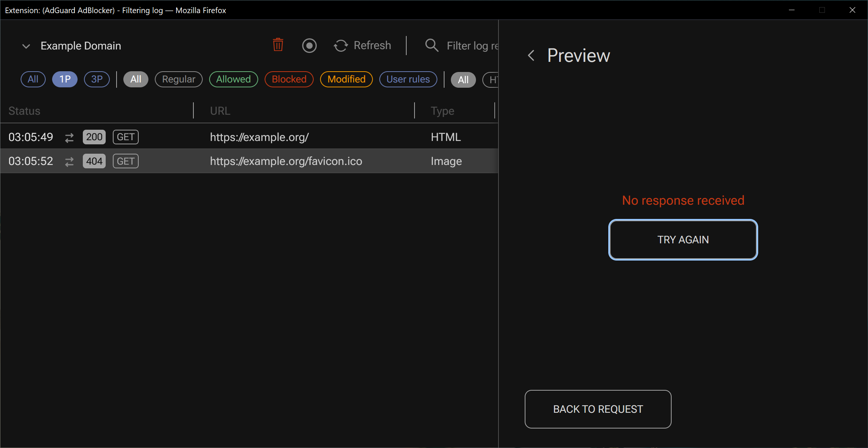This screenshot has width=868, height=448.
Task: Open the search filter magnifier icon
Action: coord(431,45)
